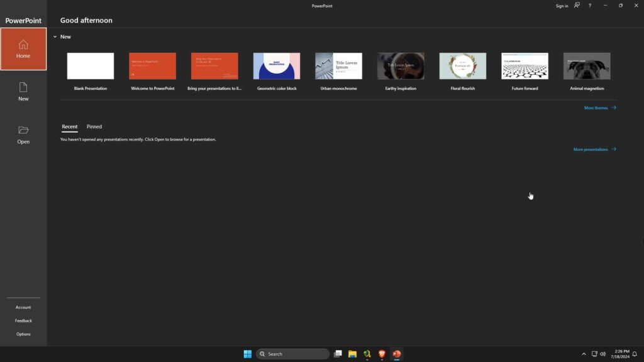
Task: Open Bring your presentations to life template
Action: pyautogui.click(x=214, y=72)
